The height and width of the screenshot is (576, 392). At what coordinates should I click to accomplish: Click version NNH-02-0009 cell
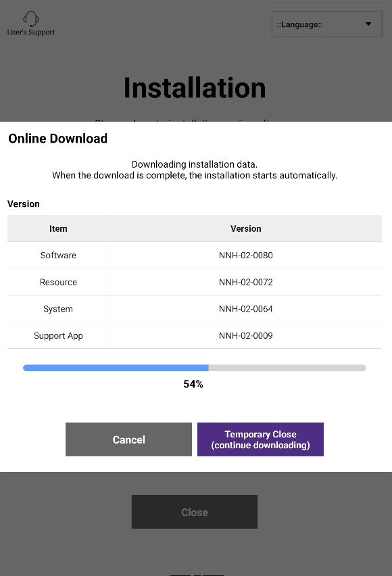[x=246, y=335]
